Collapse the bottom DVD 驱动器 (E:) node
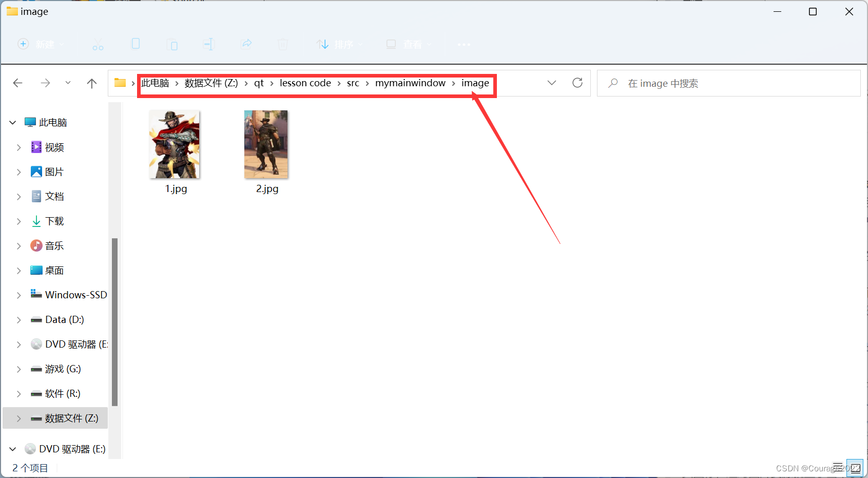 pos(13,449)
